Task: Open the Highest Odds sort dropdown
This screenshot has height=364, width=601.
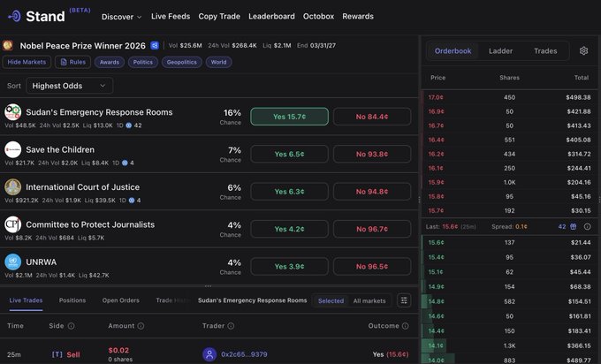Action: [x=69, y=86]
